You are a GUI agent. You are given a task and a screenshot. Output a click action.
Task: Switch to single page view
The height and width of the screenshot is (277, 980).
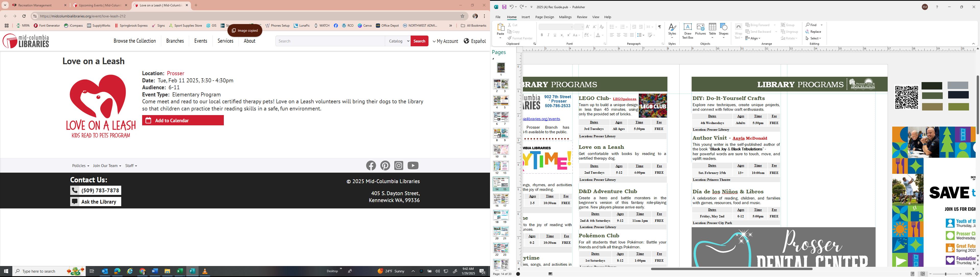(912, 274)
